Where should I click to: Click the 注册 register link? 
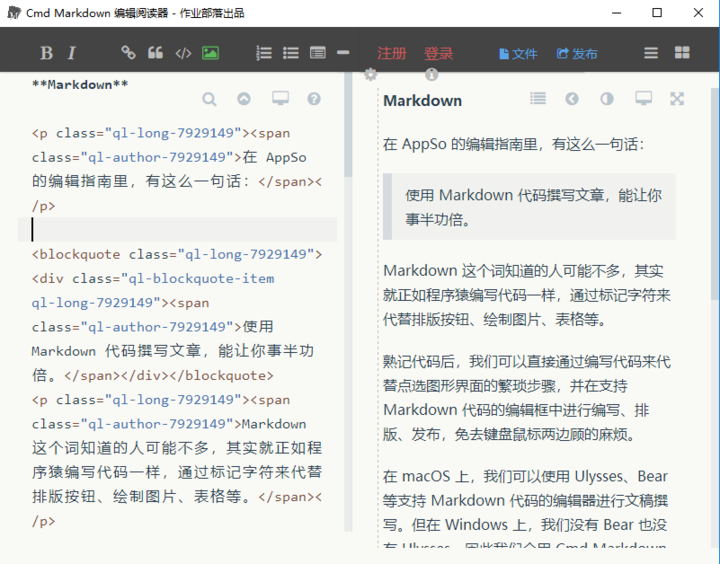392,54
